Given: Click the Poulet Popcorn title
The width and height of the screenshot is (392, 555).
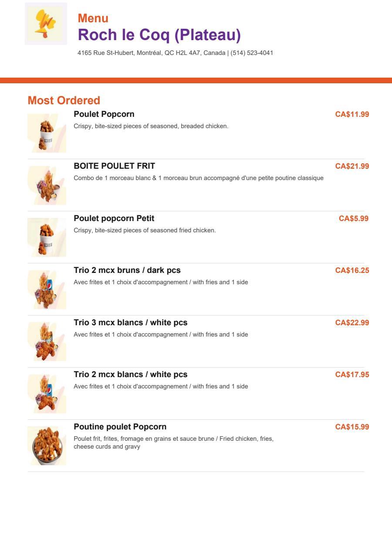Looking at the screenshot, I should tap(104, 114).
